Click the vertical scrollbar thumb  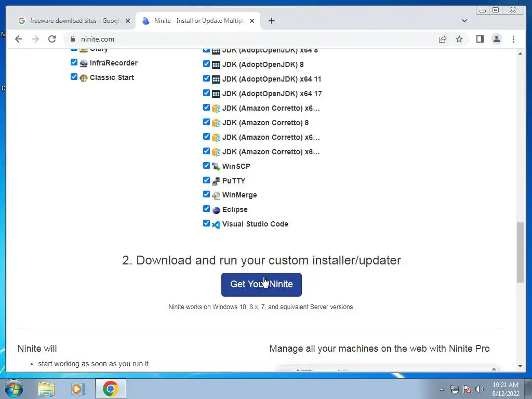[520, 252]
